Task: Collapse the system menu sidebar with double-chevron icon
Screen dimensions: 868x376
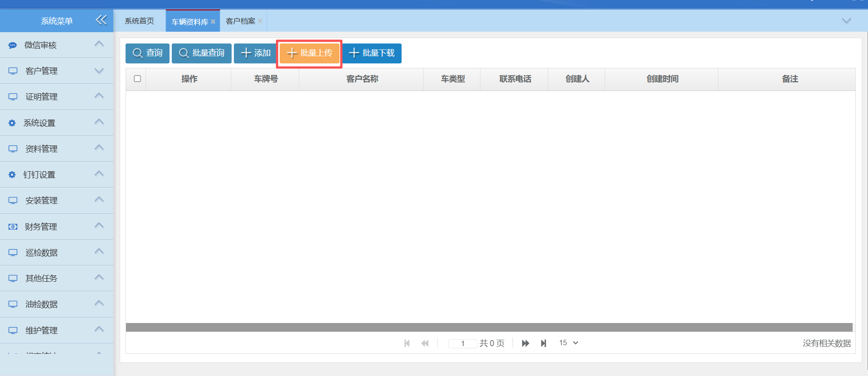Action: pos(101,20)
